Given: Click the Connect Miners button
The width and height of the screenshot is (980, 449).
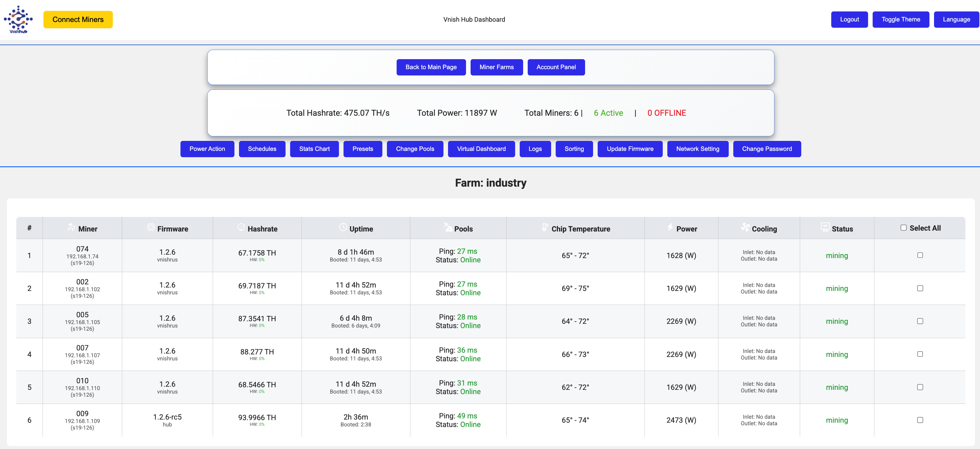Looking at the screenshot, I should click(78, 19).
